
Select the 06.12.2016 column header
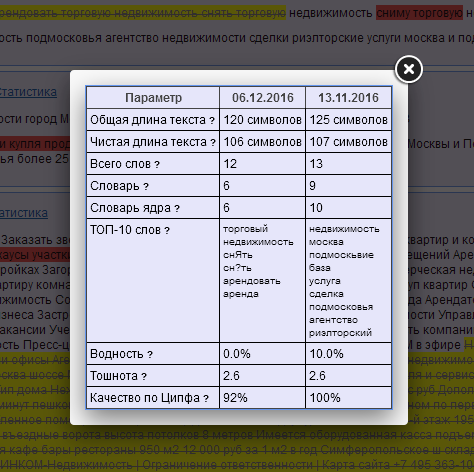click(263, 98)
